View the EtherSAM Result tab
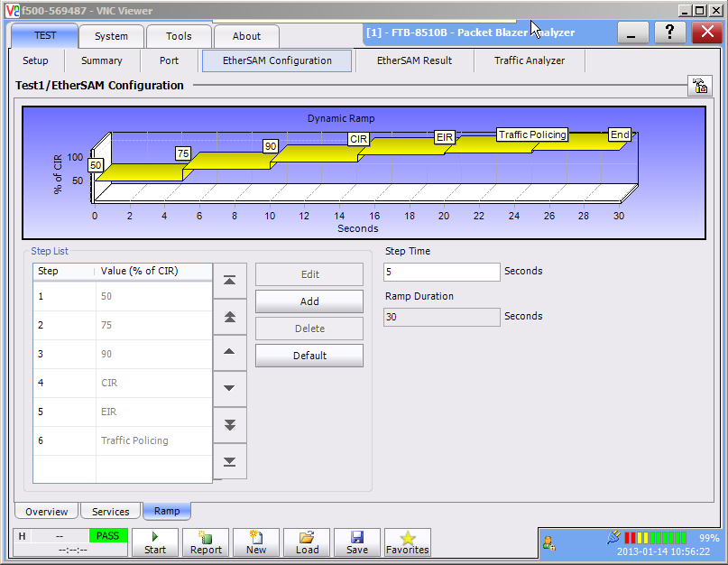Image resolution: width=728 pixels, height=565 pixels. point(414,60)
